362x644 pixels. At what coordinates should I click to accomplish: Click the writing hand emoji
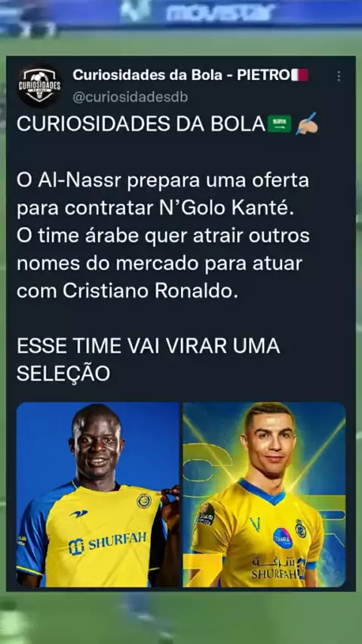306,123
